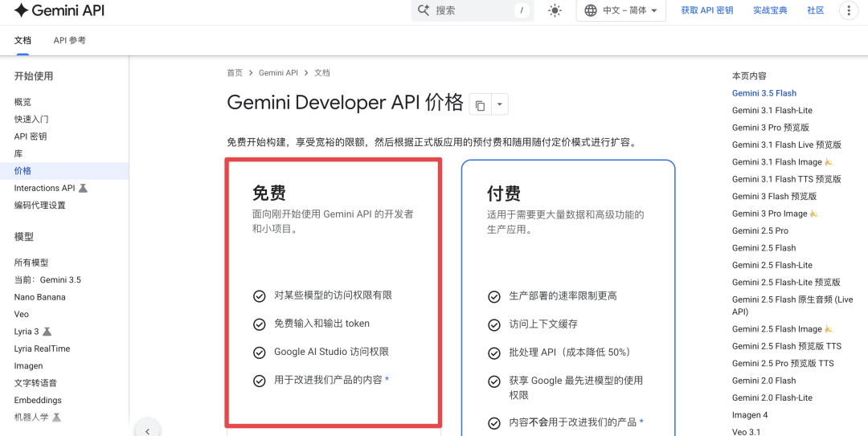The width and height of the screenshot is (868, 436).
Task: Open Imagen in sidebar
Action: point(28,365)
